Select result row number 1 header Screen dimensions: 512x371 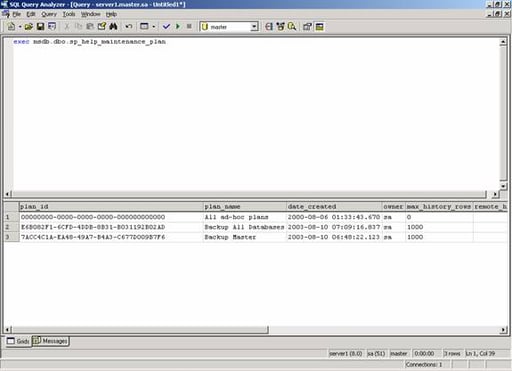pos(11,217)
